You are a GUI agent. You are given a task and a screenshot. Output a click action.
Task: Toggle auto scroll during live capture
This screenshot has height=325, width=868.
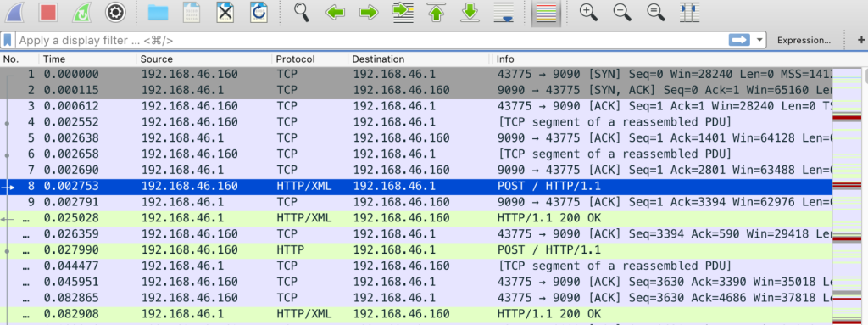[504, 12]
